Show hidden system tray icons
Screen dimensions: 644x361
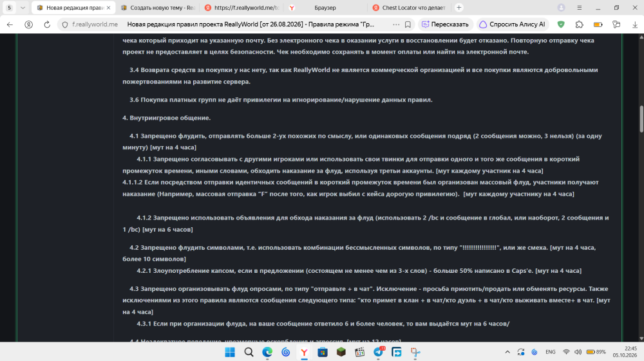pos(507,352)
